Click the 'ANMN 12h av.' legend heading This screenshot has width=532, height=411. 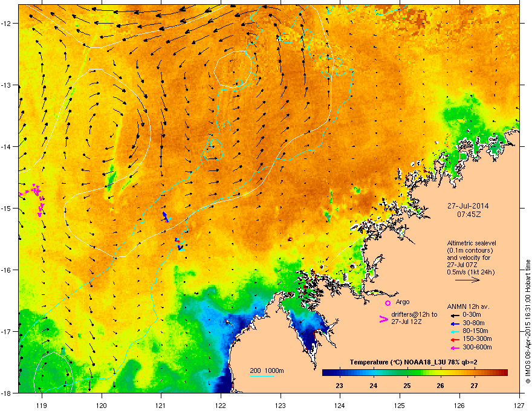[468, 306]
